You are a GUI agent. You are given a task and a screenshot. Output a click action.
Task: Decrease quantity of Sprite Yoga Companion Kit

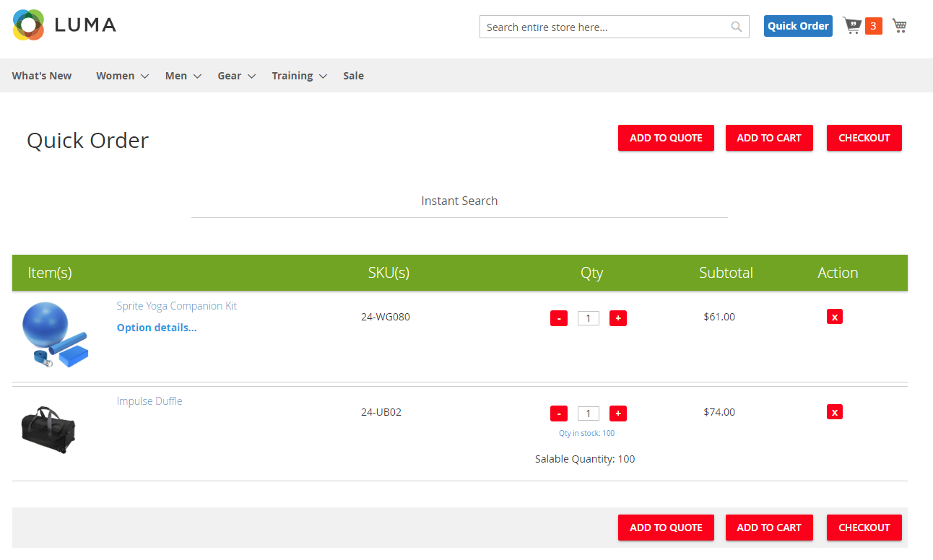click(558, 318)
